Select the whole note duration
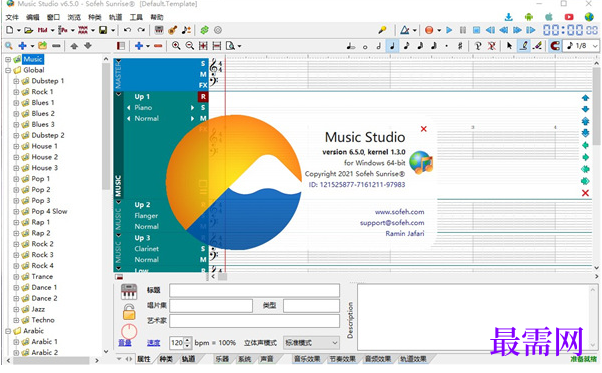Screen dimensions: 602x373 click(365, 47)
